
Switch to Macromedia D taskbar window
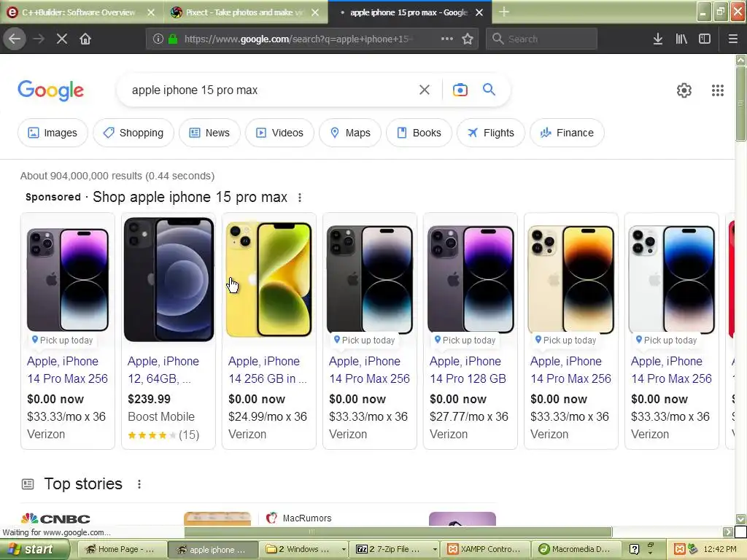(576, 550)
